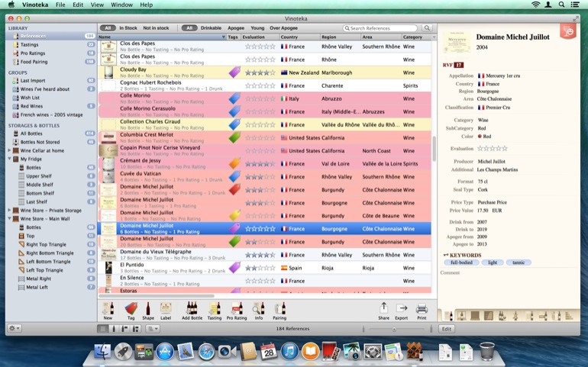Open the Tasting toolbar icon
This screenshot has height=367, width=588.
point(215,308)
